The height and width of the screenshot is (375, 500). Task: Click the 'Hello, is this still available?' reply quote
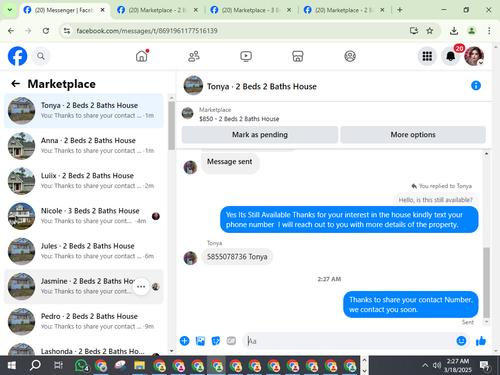click(x=435, y=200)
